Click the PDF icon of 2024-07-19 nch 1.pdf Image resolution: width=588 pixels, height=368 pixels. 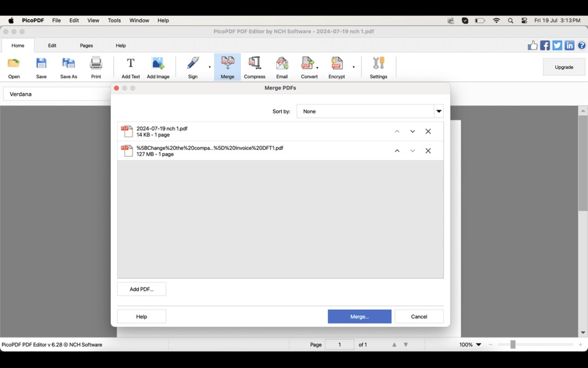[x=127, y=131]
